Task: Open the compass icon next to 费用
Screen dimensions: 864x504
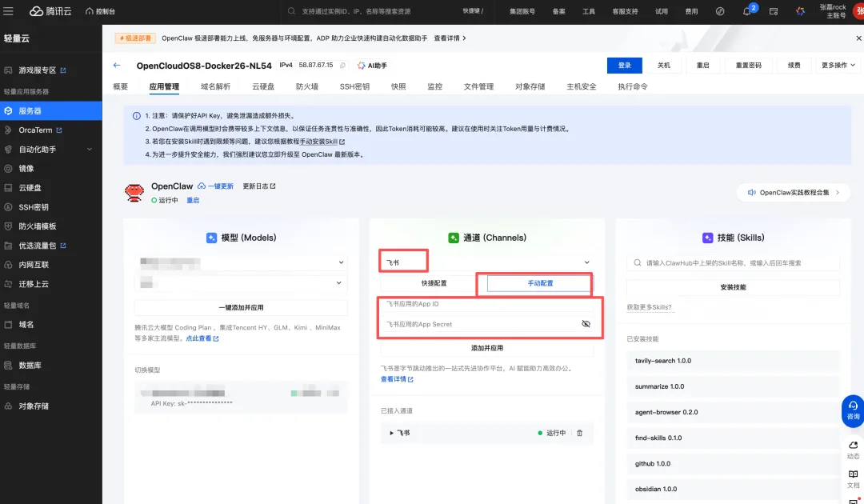Action: (720, 11)
